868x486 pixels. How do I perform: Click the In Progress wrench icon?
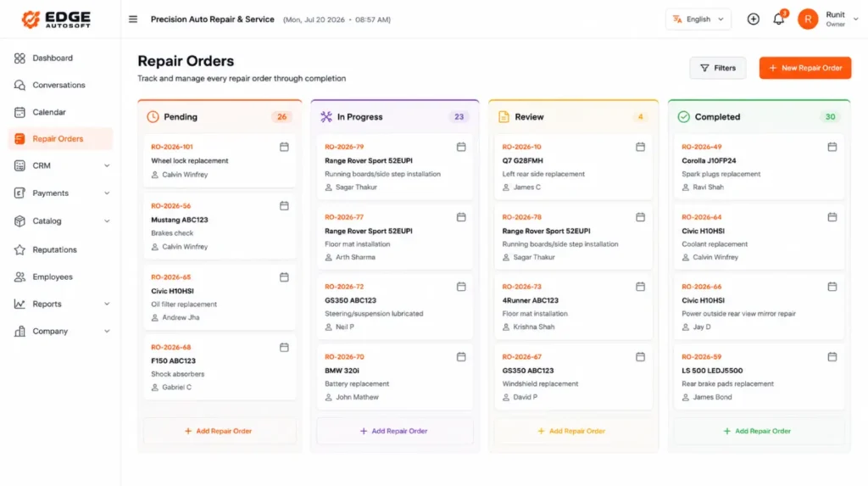326,117
